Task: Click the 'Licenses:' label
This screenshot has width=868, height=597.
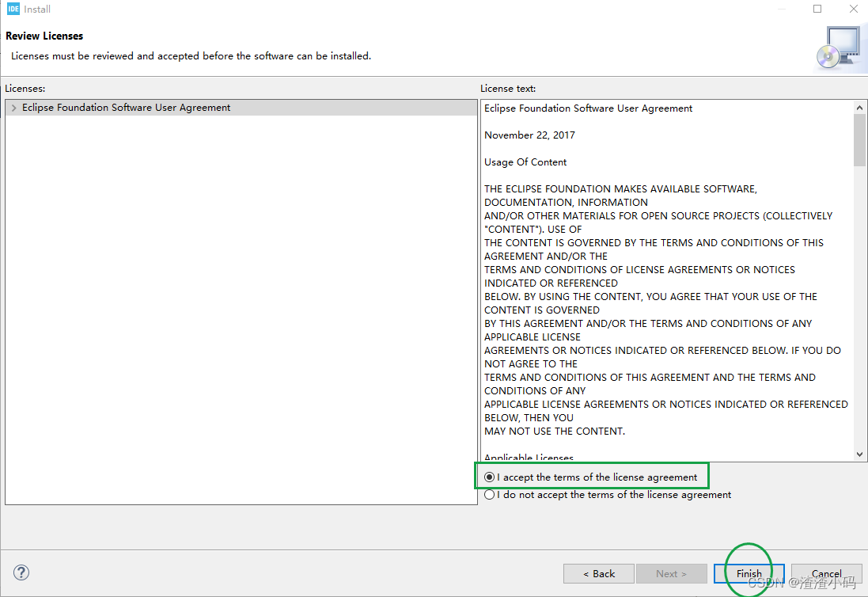Action: click(25, 89)
